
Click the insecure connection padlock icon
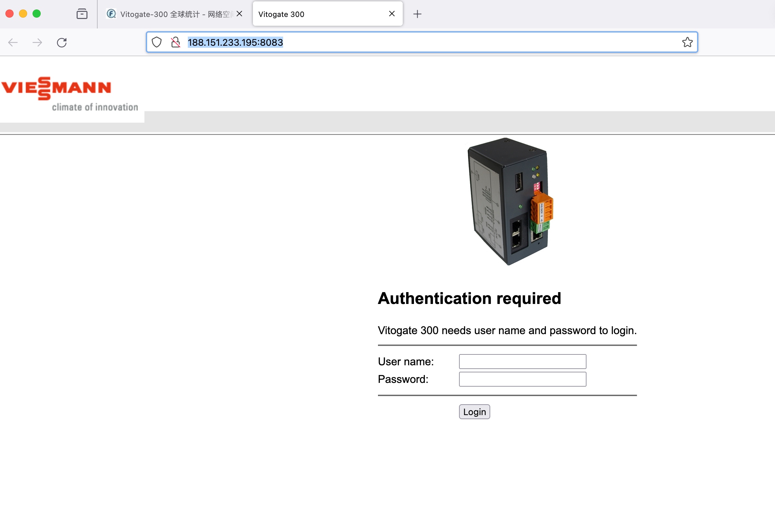(175, 42)
